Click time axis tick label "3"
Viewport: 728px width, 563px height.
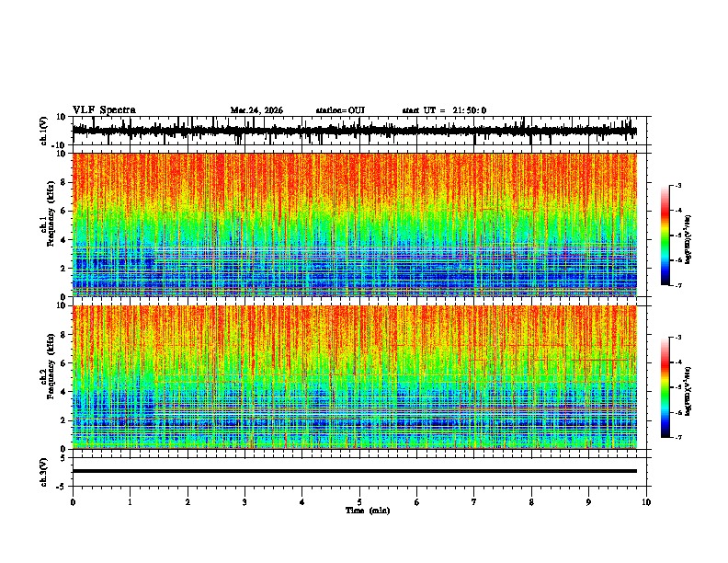tap(245, 502)
